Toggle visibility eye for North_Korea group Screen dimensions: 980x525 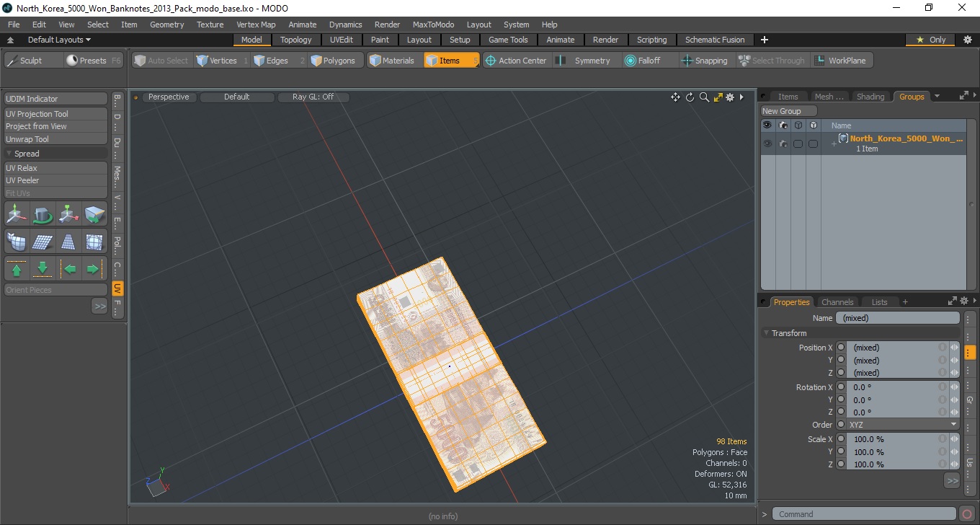tap(767, 144)
